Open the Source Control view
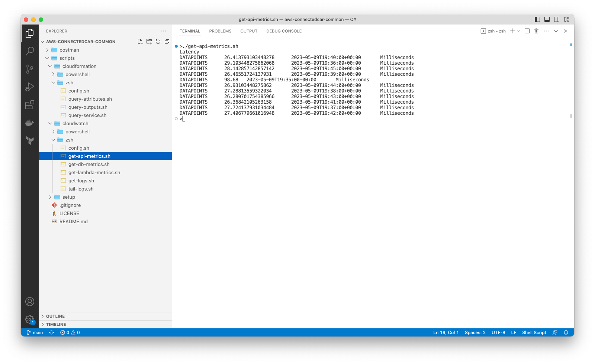 [x=30, y=69]
